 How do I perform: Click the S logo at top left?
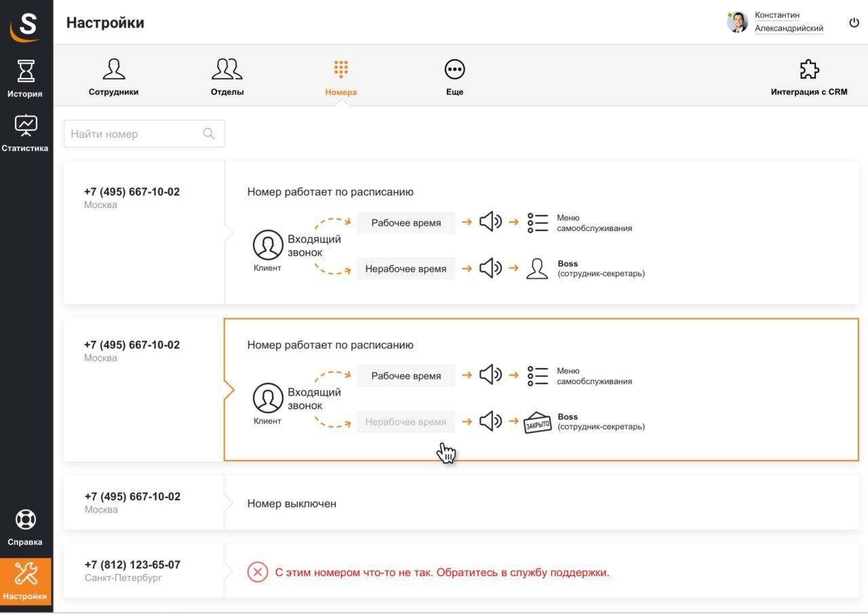tap(26, 26)
